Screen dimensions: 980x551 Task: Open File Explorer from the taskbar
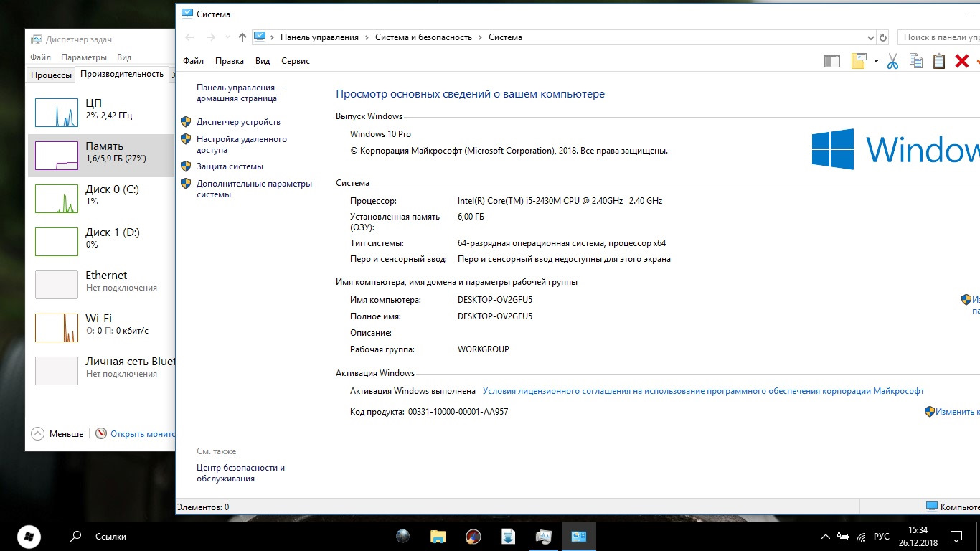tap(438, 536)
